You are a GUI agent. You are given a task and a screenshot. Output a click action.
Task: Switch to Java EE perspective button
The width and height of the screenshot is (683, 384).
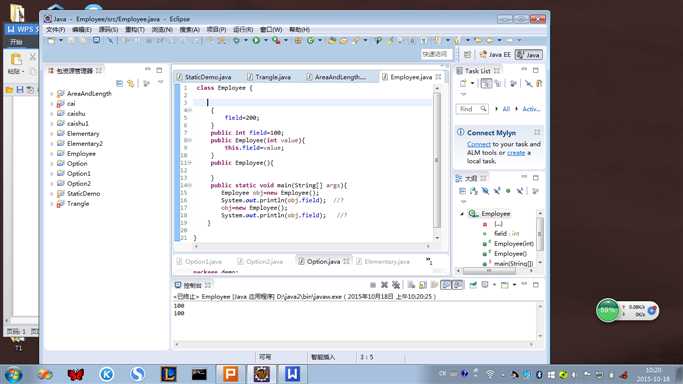click(495, 54)
